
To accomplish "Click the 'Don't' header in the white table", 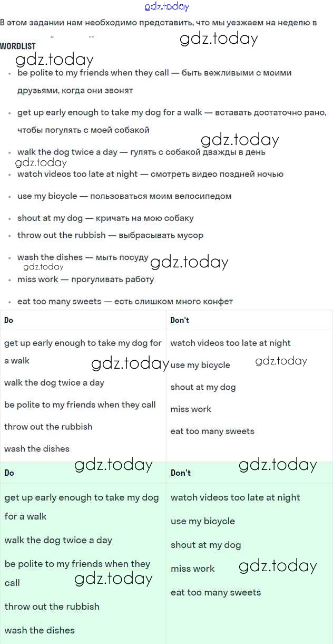I will (180, 320).
